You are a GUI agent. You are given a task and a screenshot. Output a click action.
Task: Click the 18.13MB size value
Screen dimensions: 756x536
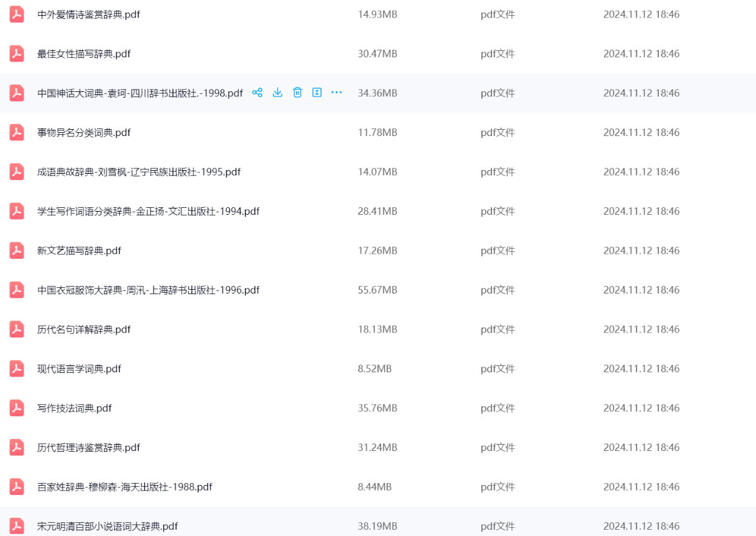tap(377, 329)
